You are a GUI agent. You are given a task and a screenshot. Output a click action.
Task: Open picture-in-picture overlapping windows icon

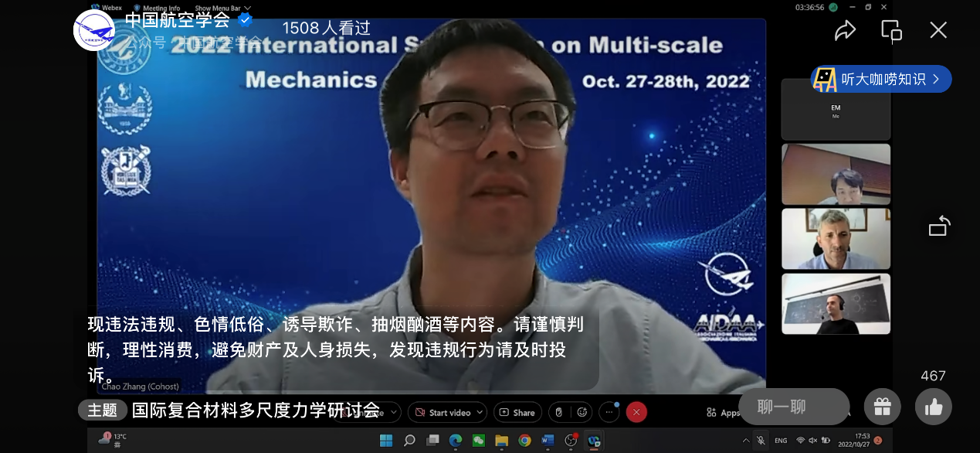(x=891, y=30)
